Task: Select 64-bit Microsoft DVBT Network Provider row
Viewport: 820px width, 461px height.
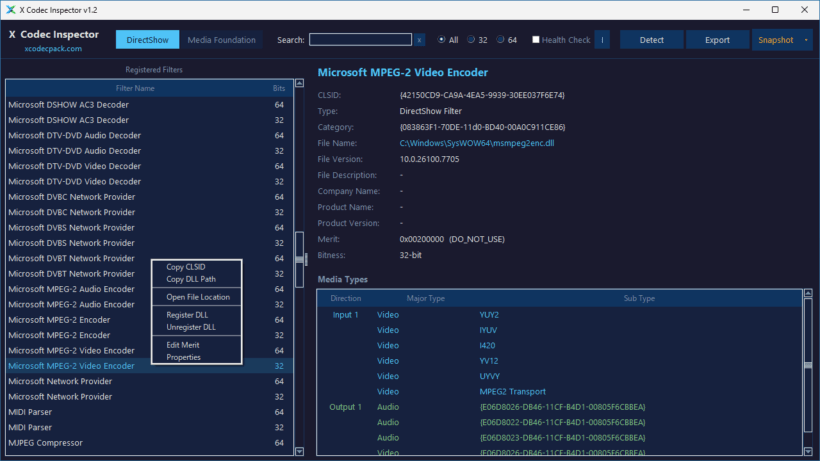Action: tap(149, 258)
